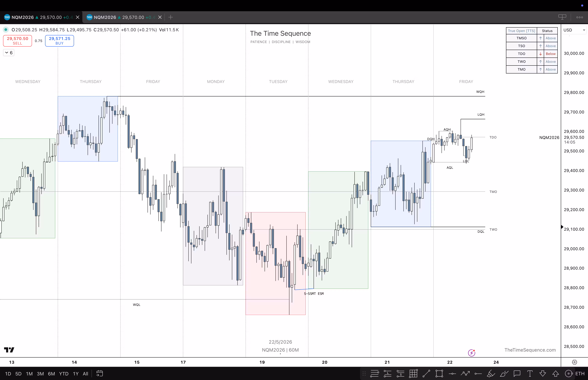588x380 pixels.
Task: Select the Brush drawing tool
Action: [x=504, y=374]
